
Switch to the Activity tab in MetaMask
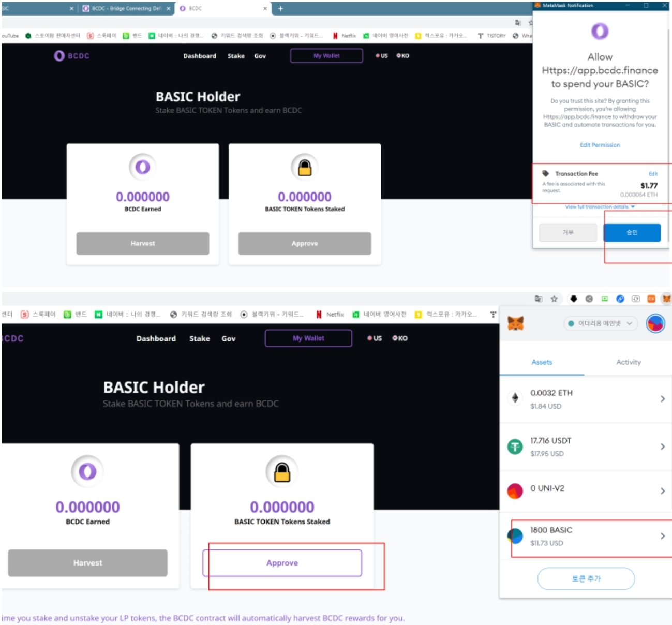pos(628,362)
